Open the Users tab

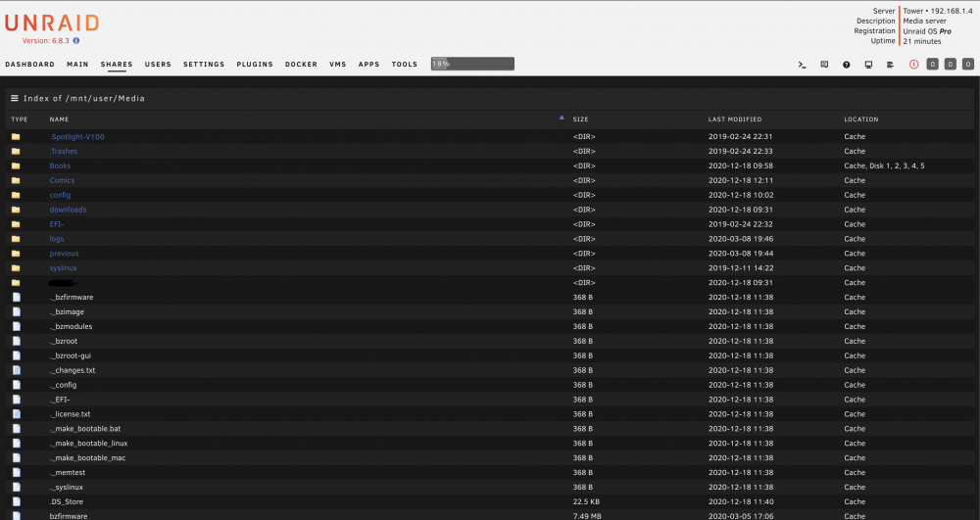158,65
